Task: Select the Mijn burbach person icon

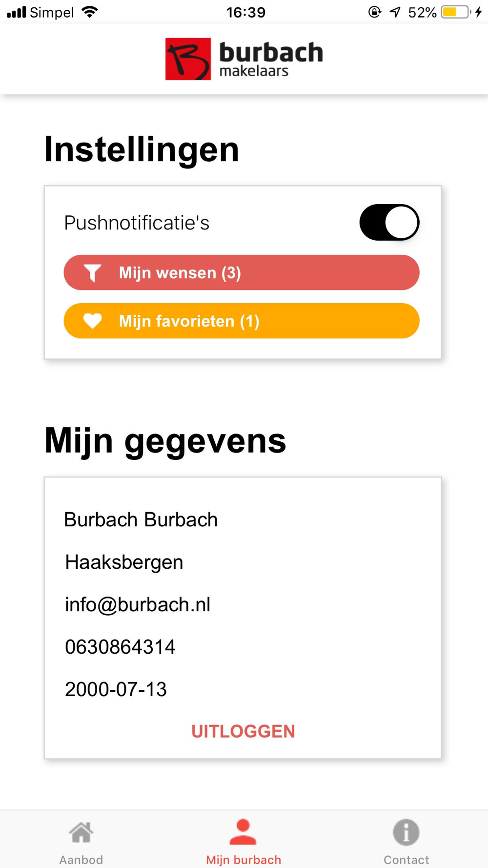Action: coord(243,832)
